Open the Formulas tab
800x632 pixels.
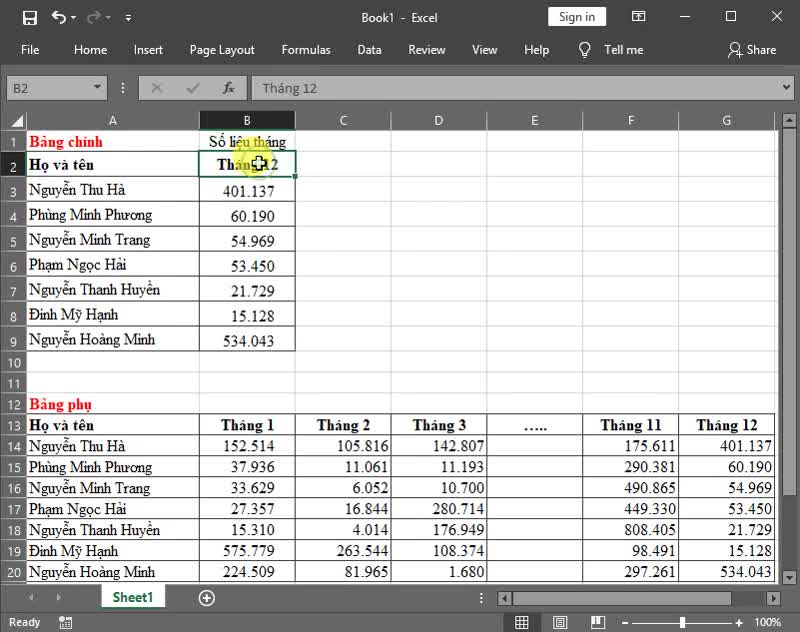(306, 49)
